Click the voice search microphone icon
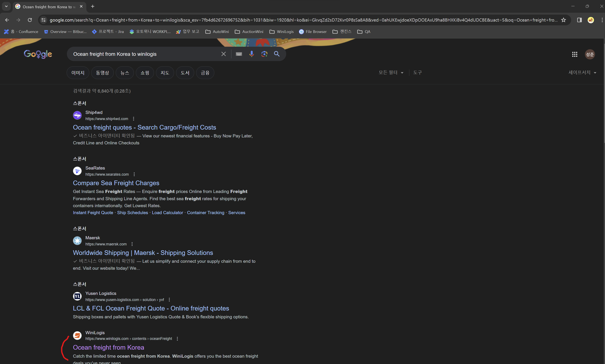605x364 pixels. point(251,54)
